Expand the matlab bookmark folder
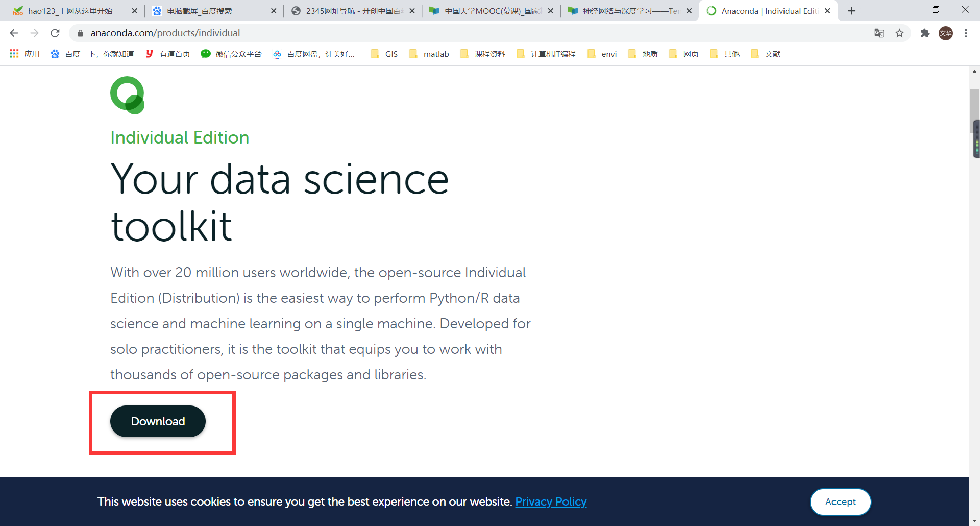Image resolution: width=980 pixels, height=526 pixels. 429,54
